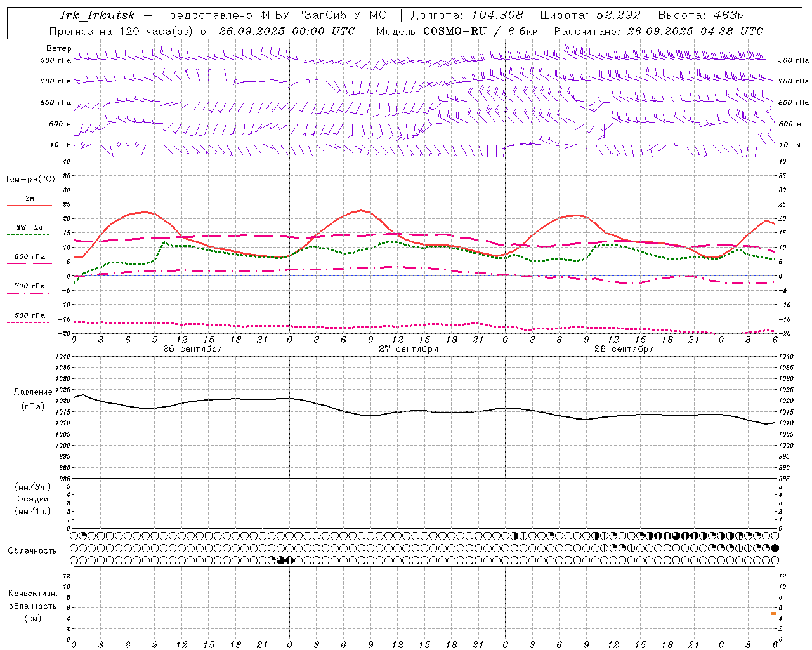Screen dimensions: 812x650
Task: Click the Облачность cloudiness row label
Action: click(x=32, y=550)
